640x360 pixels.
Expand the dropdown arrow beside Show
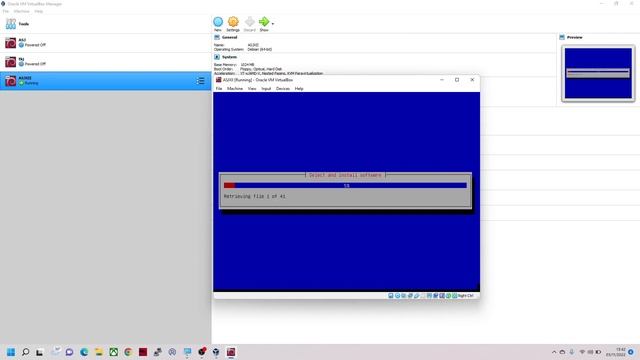[273, 24]
